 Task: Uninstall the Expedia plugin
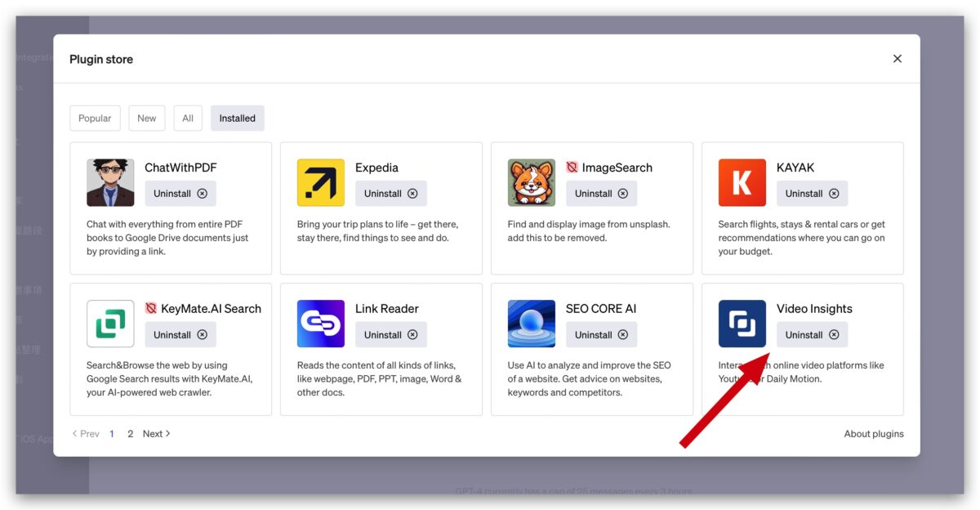(x=391, y=194)
